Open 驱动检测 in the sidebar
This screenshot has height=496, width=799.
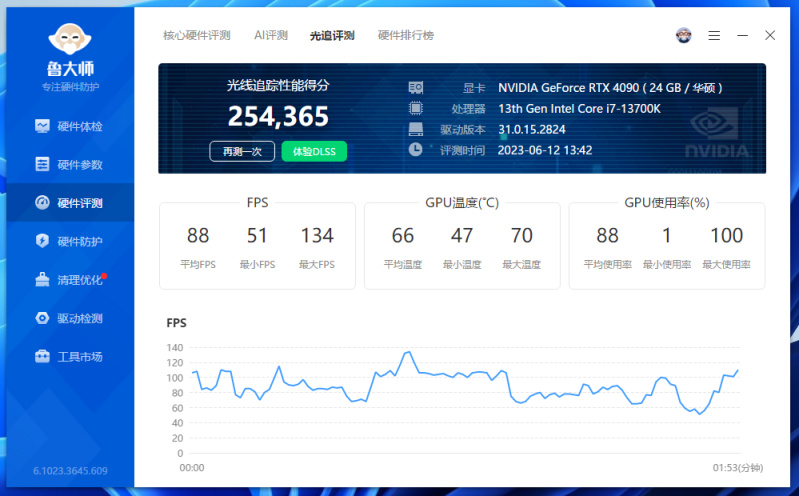70,318
